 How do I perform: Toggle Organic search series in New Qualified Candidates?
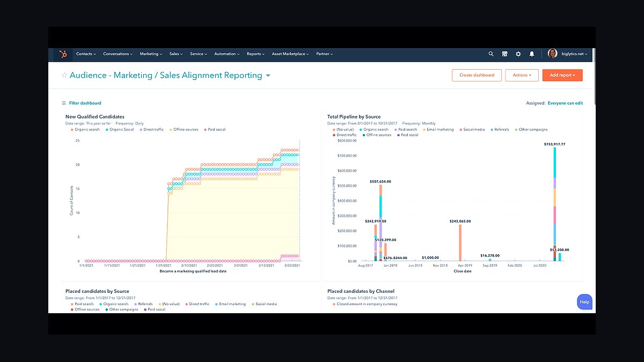86,129
